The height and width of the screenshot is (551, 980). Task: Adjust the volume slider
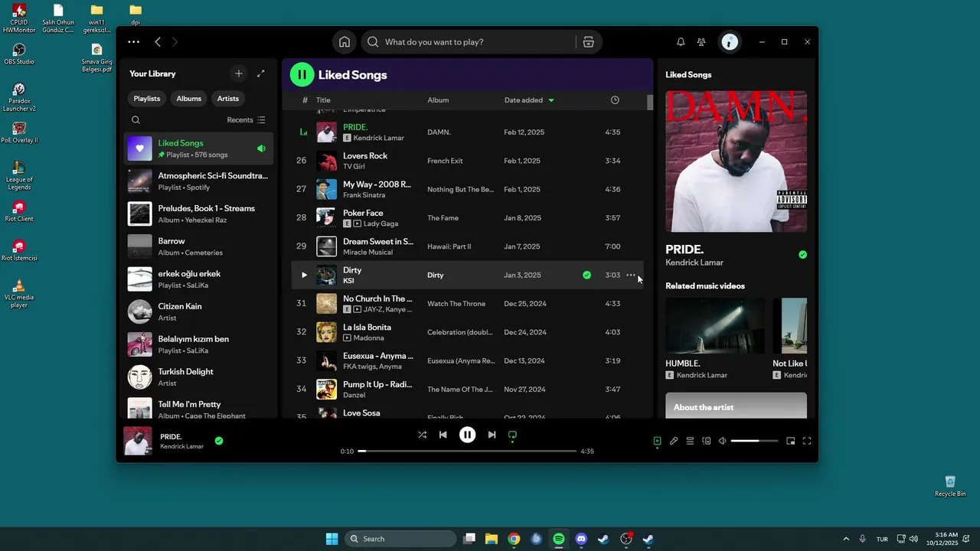[754, 441]
